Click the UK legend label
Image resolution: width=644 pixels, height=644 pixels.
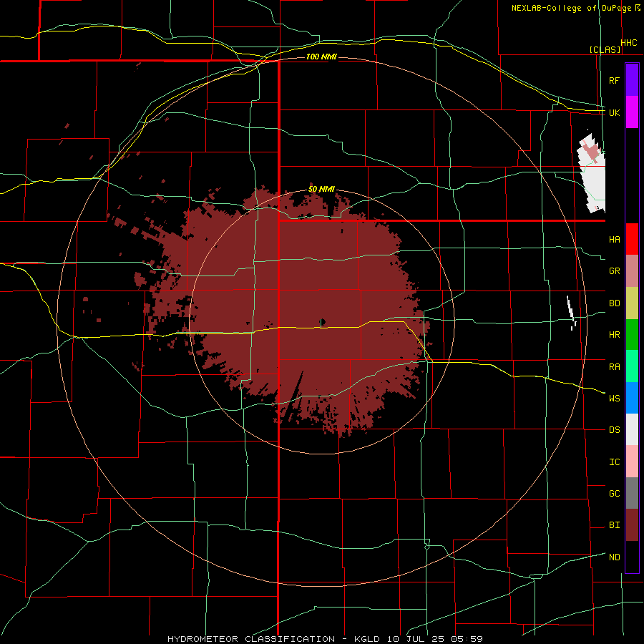click(x=614, y=112)
